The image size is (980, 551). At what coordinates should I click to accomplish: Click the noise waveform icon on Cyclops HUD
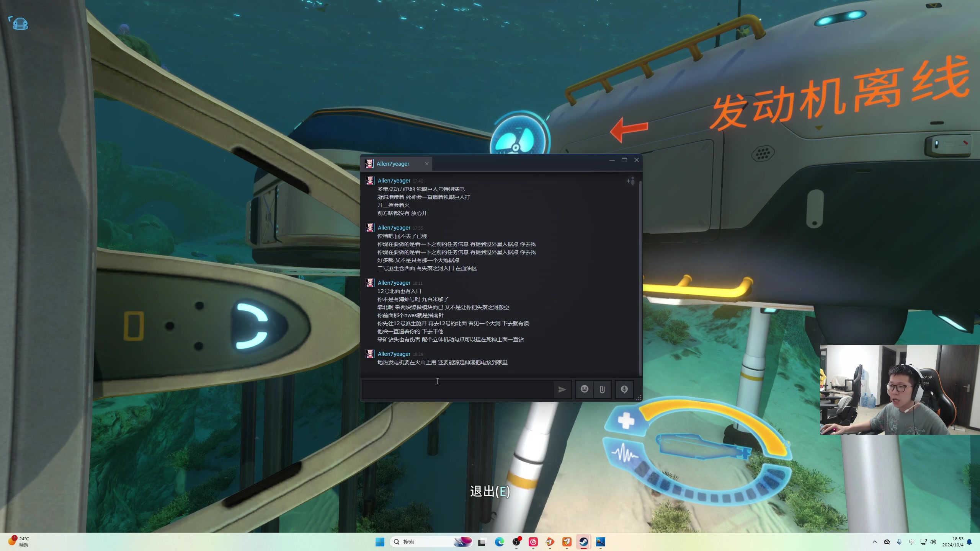(625, 453)
